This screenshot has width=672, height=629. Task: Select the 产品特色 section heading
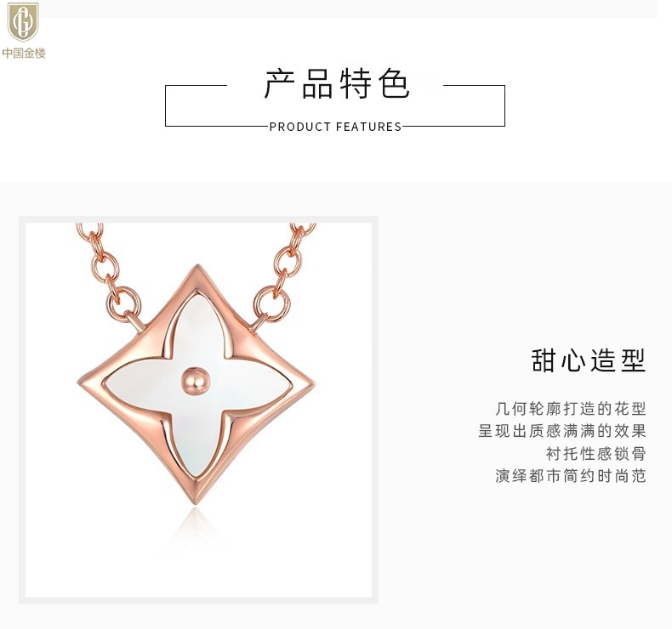[x=337, y=84]
